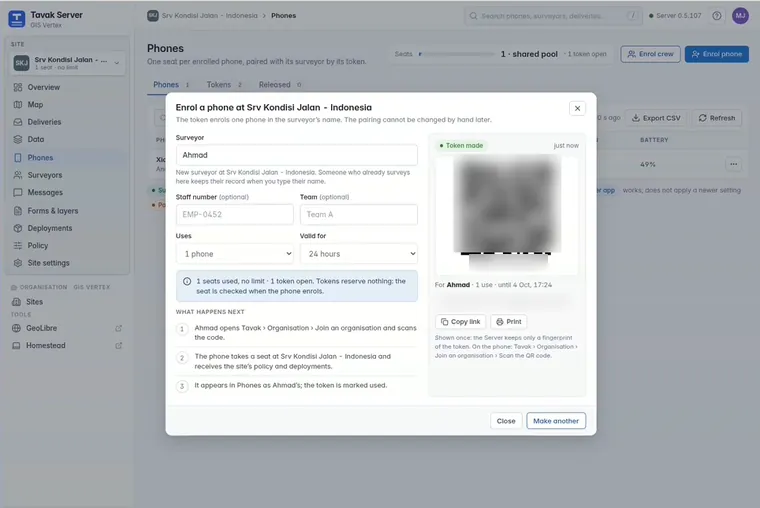Open Deployments in the sidebar
The height and width of the screenshot is (508, 760).
67,228
